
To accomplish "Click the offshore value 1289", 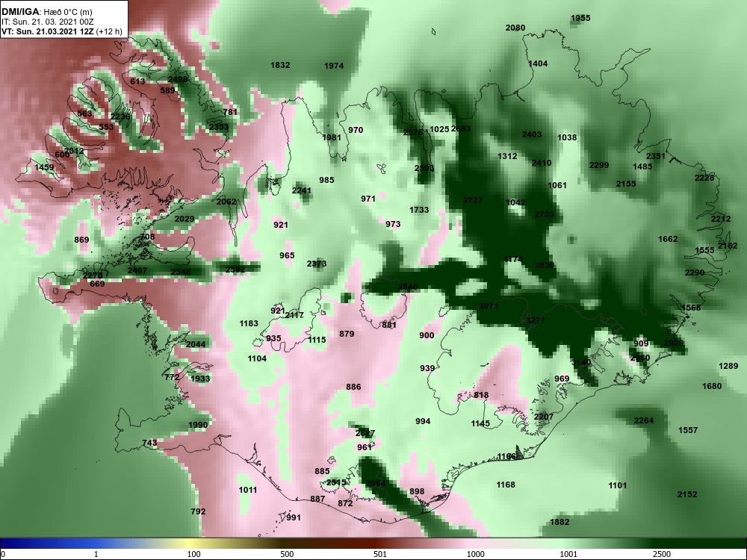I will 728,366.
